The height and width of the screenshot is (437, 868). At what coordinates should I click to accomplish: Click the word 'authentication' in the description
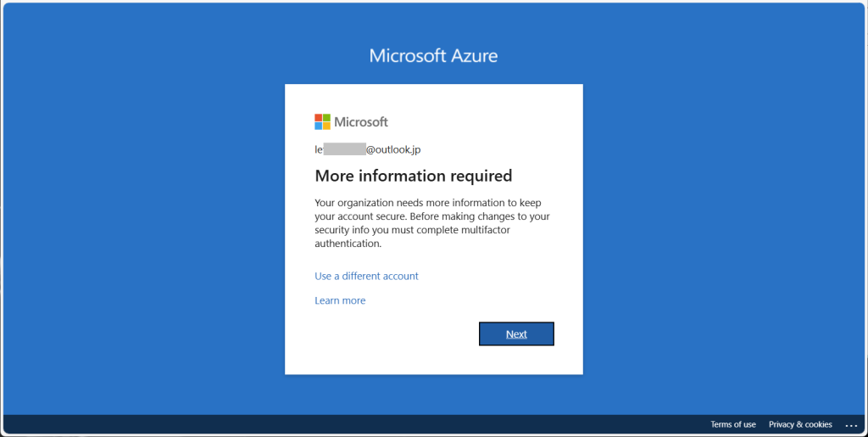point(348,244)
